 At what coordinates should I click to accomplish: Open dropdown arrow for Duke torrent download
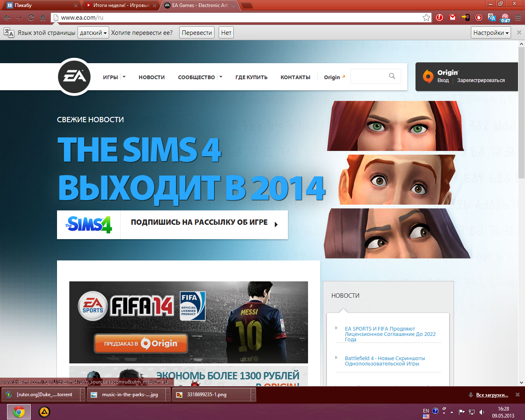tap(82, 395)
